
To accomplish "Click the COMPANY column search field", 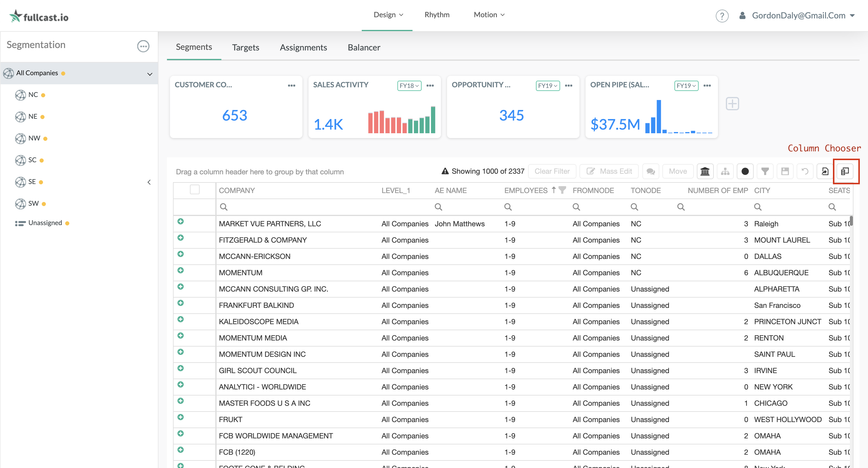I will click(298, 207).
